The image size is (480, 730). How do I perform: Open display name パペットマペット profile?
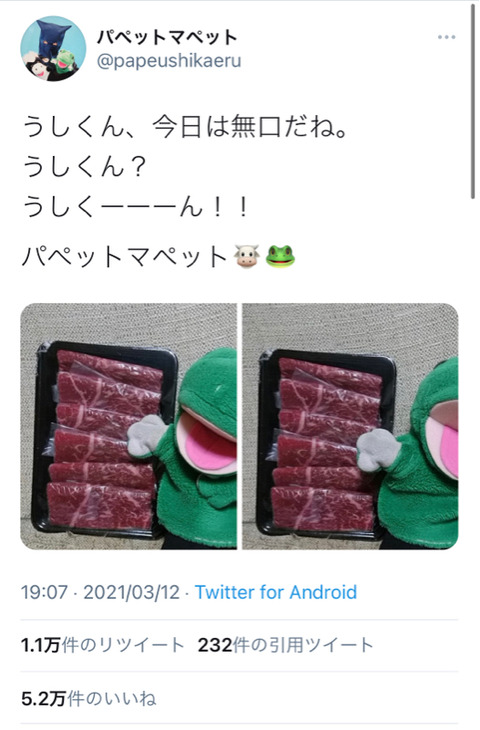(x=167, y=37)
